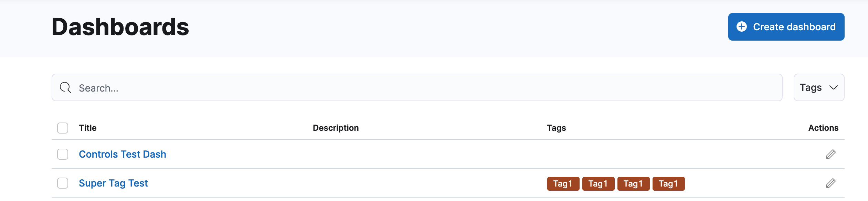Sort the table by the Title column
Image resolution: width=868 pixels, height=201 pixels.
pos(88,128)
